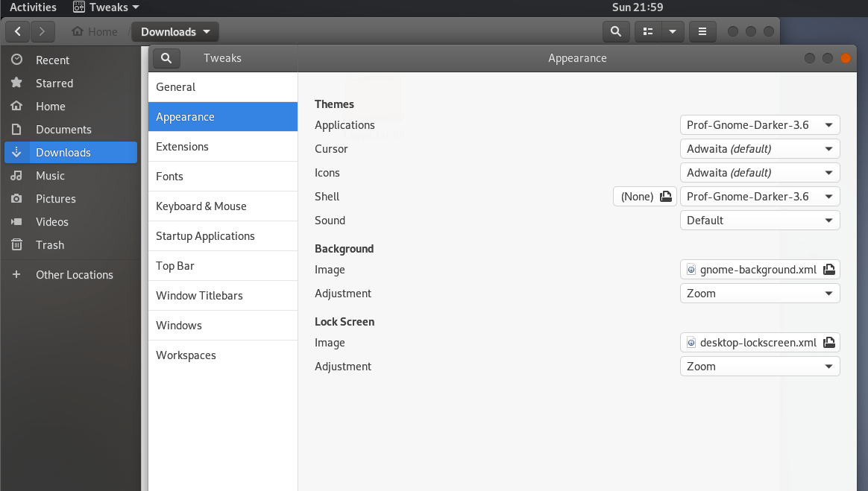Switch to the Window Titlebars section
Viewport: 868px width, 491px height.
198,295
